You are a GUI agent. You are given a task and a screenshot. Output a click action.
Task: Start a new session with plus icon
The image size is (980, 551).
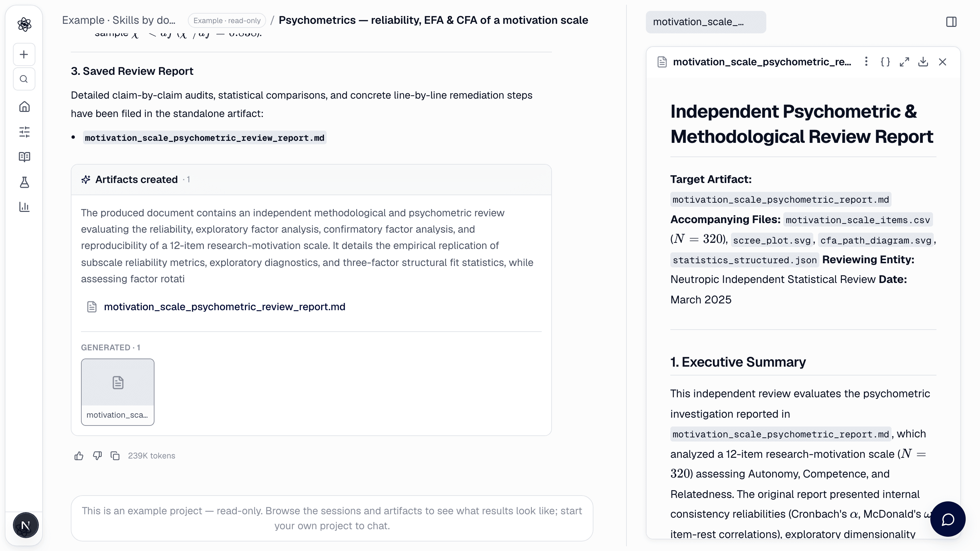pyautogui.click(x=24, y=54)
